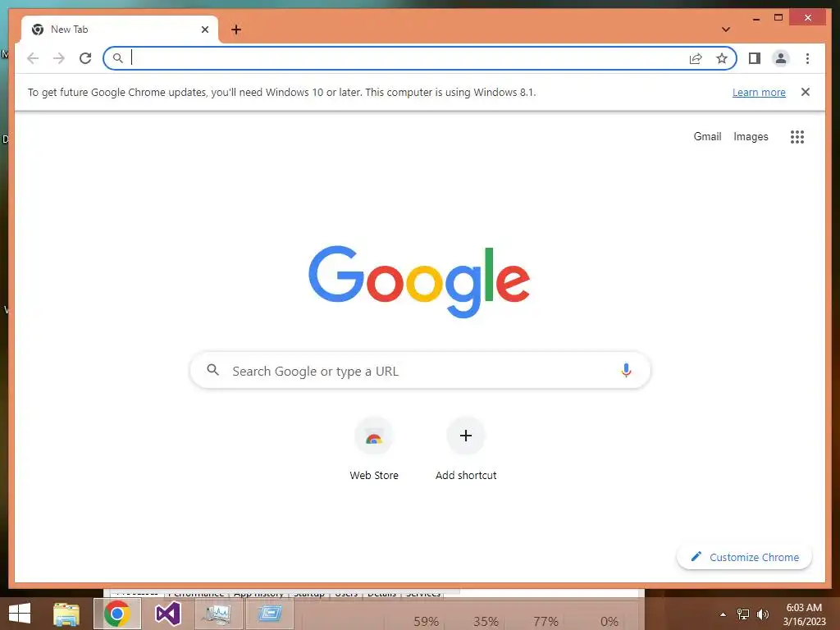
Task: Switch to Task Manager taskbar icon
Action: click(x=217, y=614)
